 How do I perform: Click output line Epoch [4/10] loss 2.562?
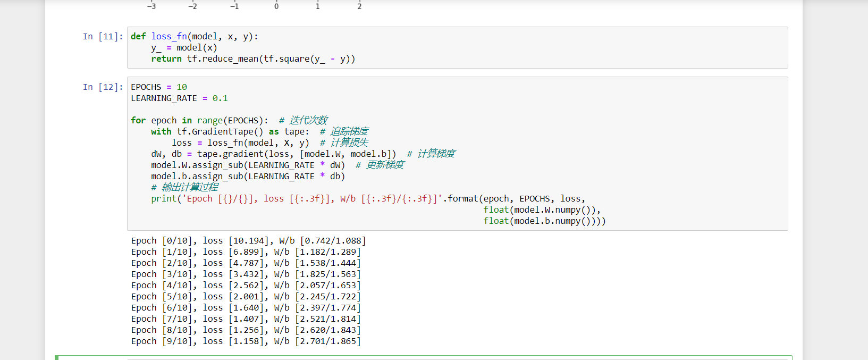click(x=246, y=285)
